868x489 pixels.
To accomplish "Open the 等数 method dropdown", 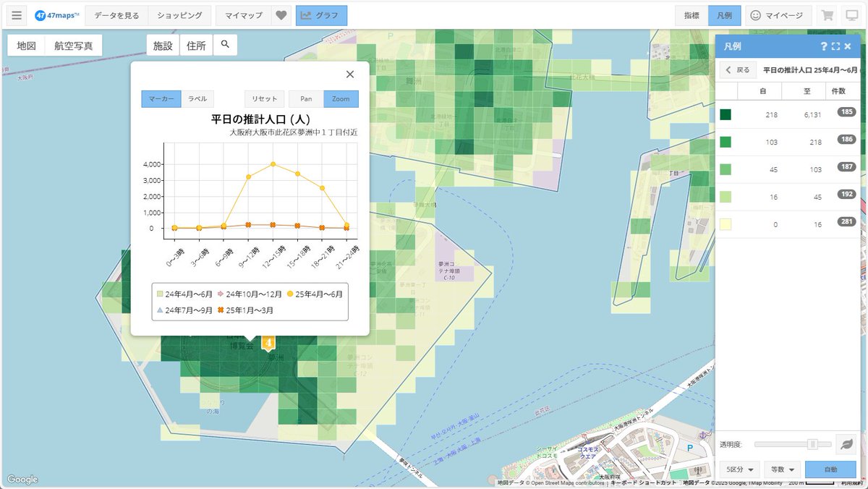I will [781, 469].
